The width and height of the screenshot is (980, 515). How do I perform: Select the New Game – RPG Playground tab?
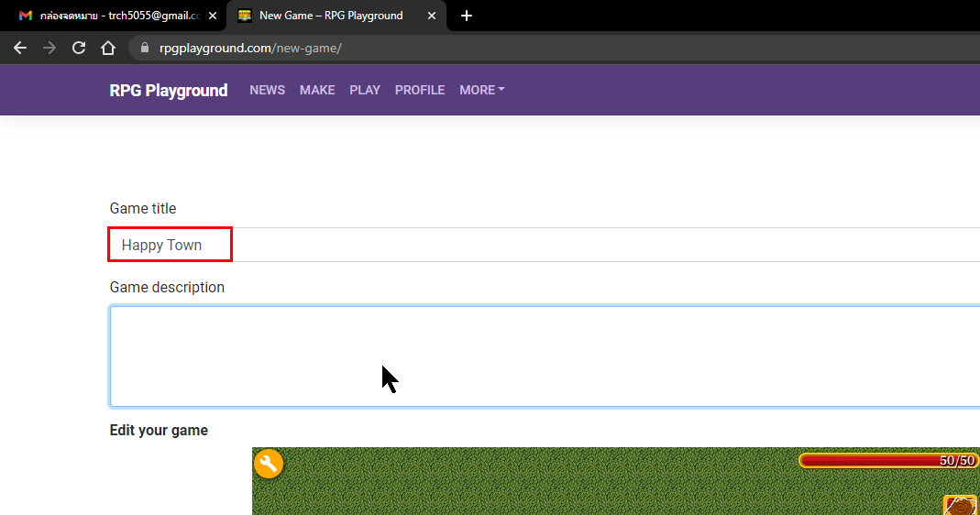point(336,16)
